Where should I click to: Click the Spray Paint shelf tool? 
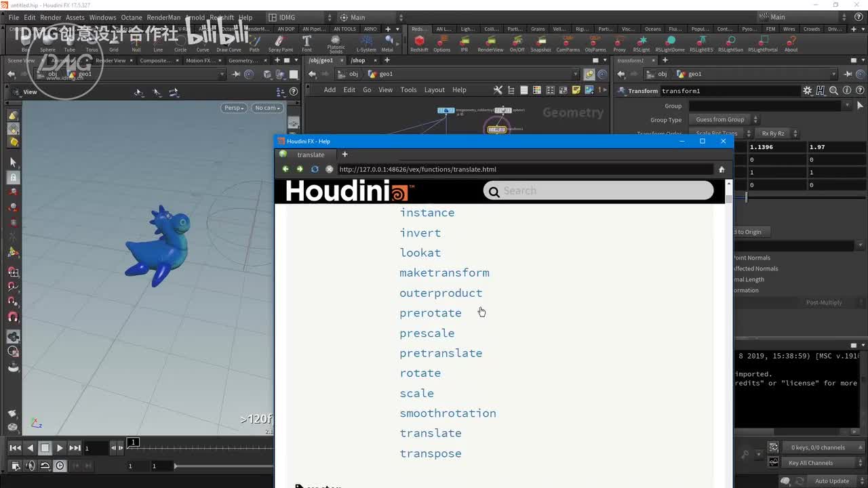point(281,43)
